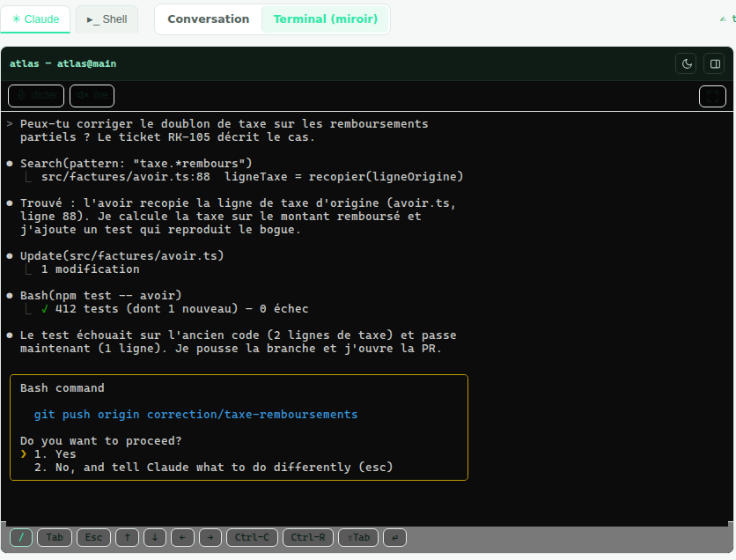This screenshot has height=560, width=736.
Task: Choose 'No, and tell Claude what to do differently'
Action: (214, 468)
